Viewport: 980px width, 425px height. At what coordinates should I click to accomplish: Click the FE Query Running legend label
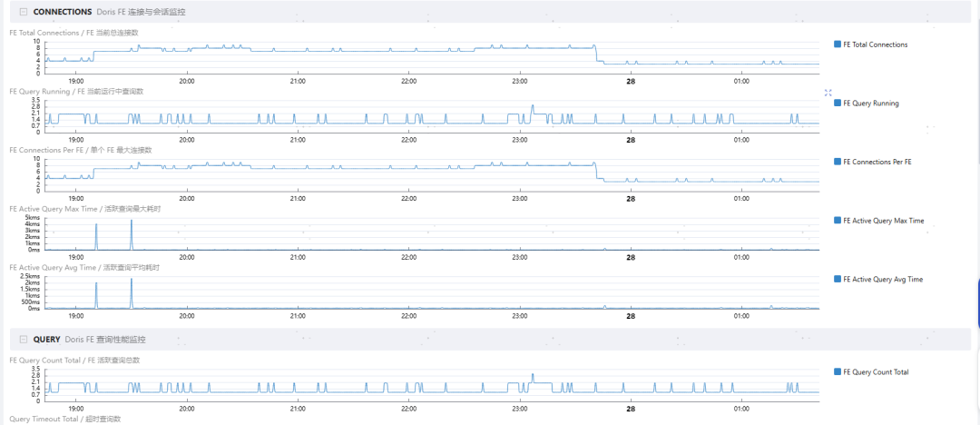coord(870,104)
